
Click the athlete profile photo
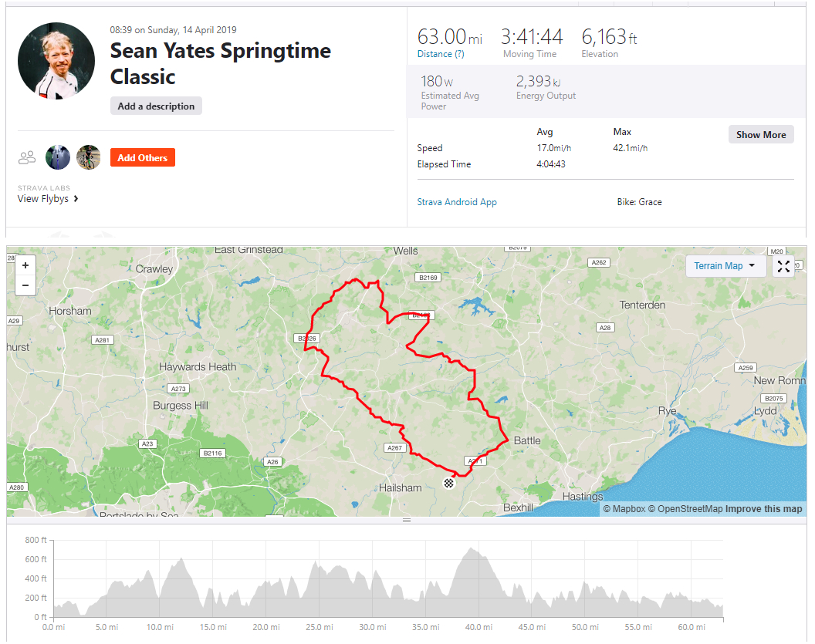click(56, 60)
